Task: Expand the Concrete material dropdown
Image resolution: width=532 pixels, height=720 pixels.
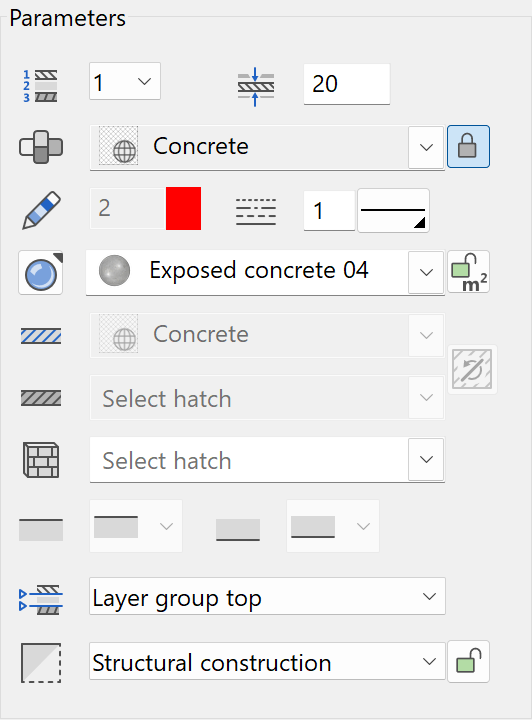Action: coord(426,147)
